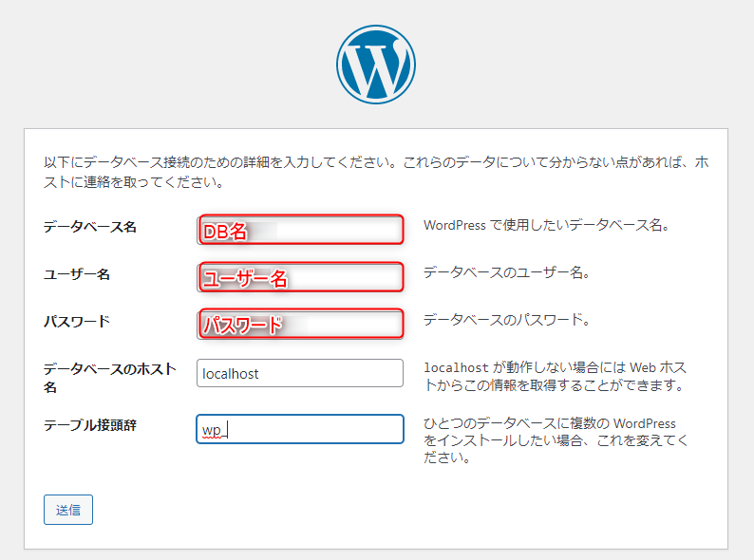Viewport: 754px width, 560px height.
Task: Focus the パスワード input field
Action: pos(300,325)
